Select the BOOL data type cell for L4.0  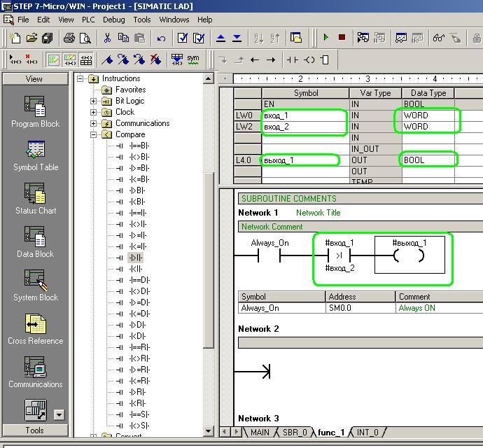[428, 160]
